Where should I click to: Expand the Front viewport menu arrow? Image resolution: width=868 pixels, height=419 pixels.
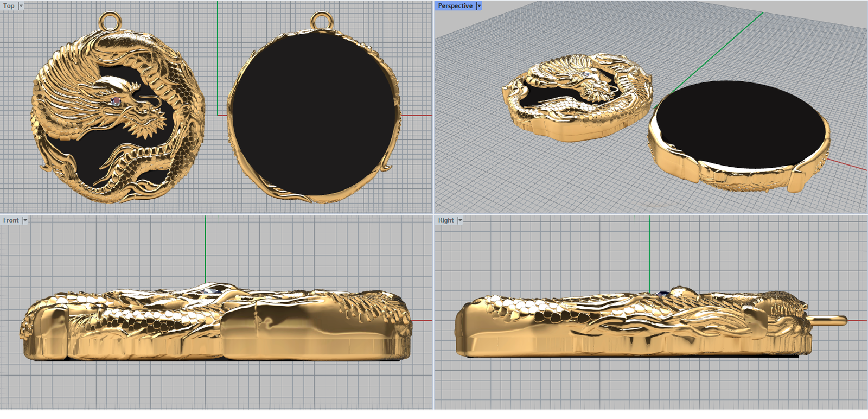pyautogui.click(x=25, y=220)
